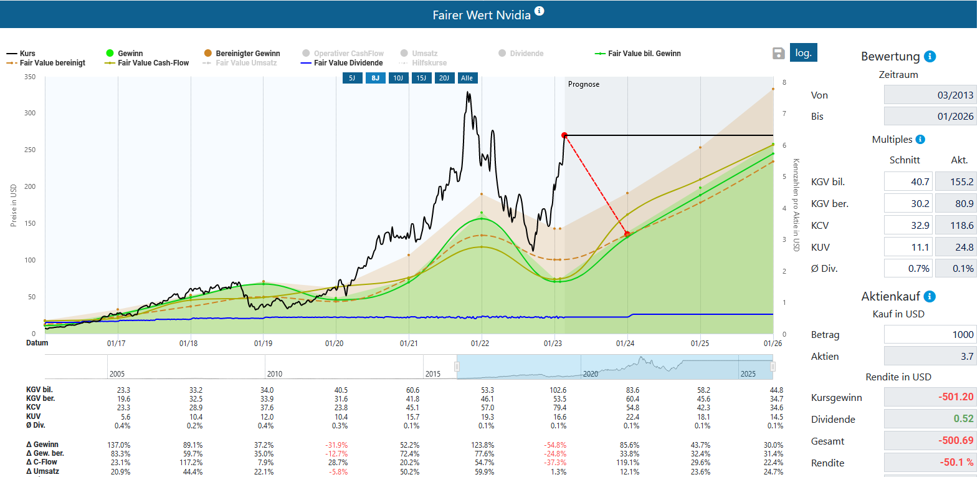Toggle the Fair Value bil. Gewinn line
The image size is (980, 477).
tap(638, 54)
